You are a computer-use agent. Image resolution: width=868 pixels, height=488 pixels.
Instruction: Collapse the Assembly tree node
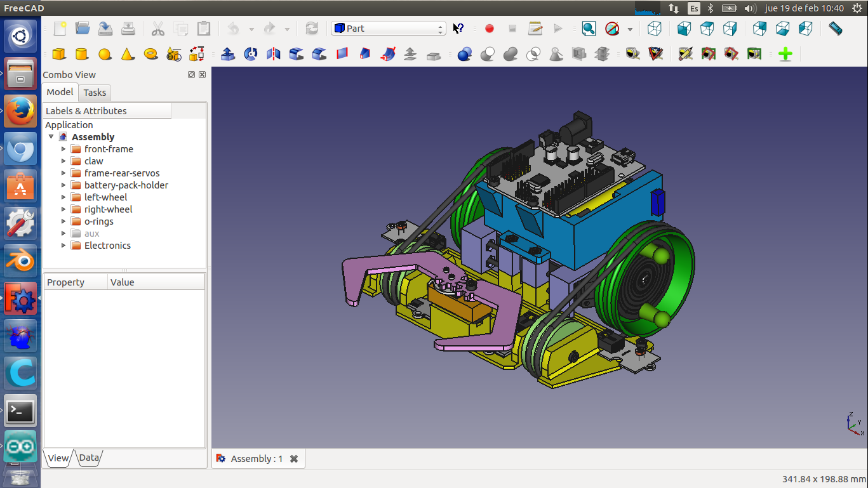[x=51, y=137]
